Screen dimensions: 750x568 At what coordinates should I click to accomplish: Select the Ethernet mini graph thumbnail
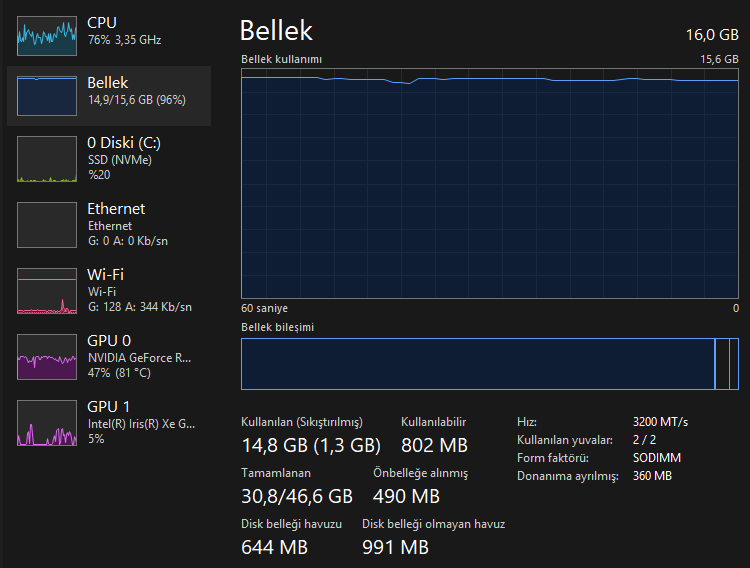click(47, 225)
